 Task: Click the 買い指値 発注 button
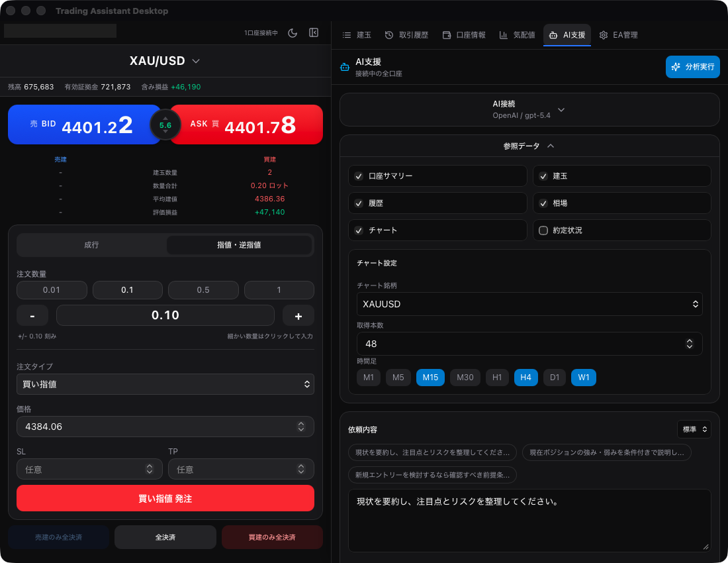[165, 498]
